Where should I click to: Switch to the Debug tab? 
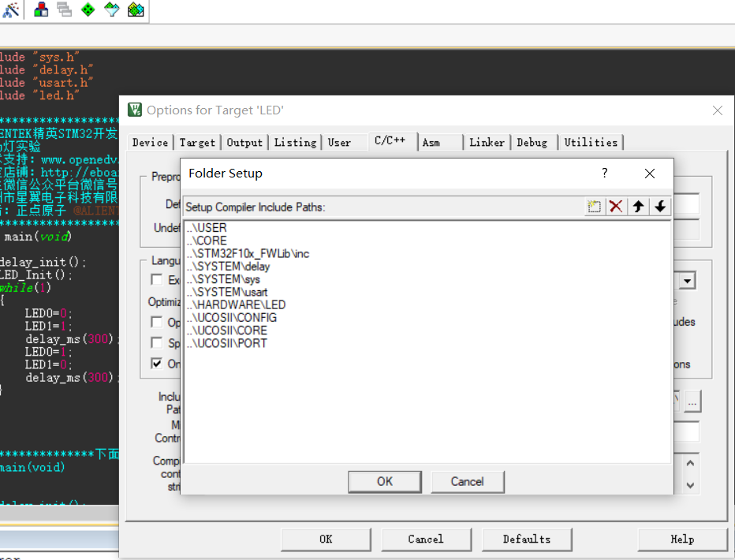532,143
